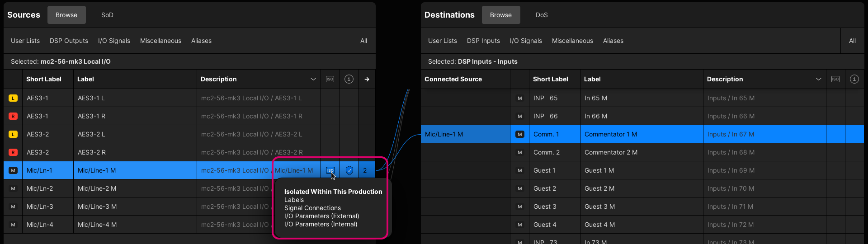868x244 pixels.
Task: Click the info column icon in Sources header
Action: click(349, 79)
